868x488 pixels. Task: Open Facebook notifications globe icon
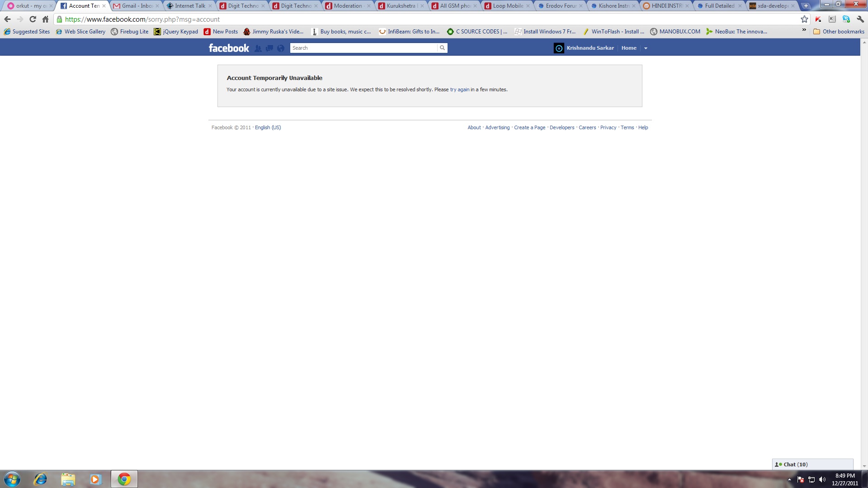[281, 48]
